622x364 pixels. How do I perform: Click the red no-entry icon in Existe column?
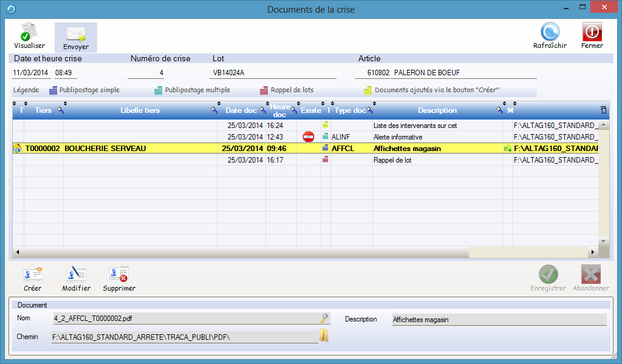pyautogui.click(x=308, y=137)
